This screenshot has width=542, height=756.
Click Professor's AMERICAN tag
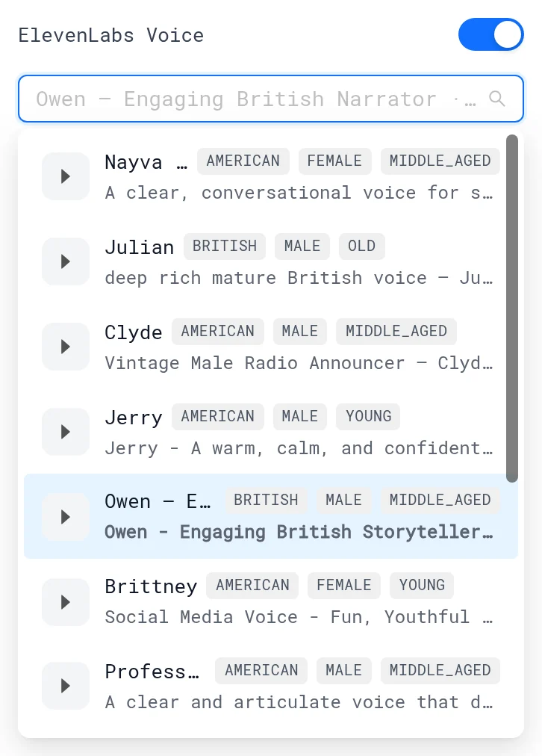click(x=261, y=671)
